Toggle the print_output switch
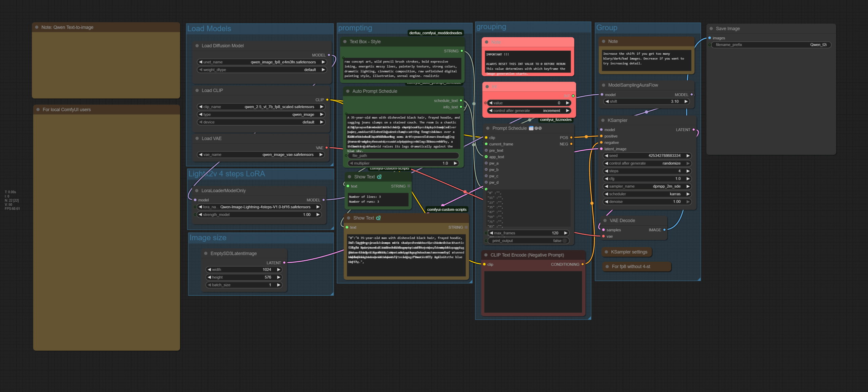 point(565,241)
